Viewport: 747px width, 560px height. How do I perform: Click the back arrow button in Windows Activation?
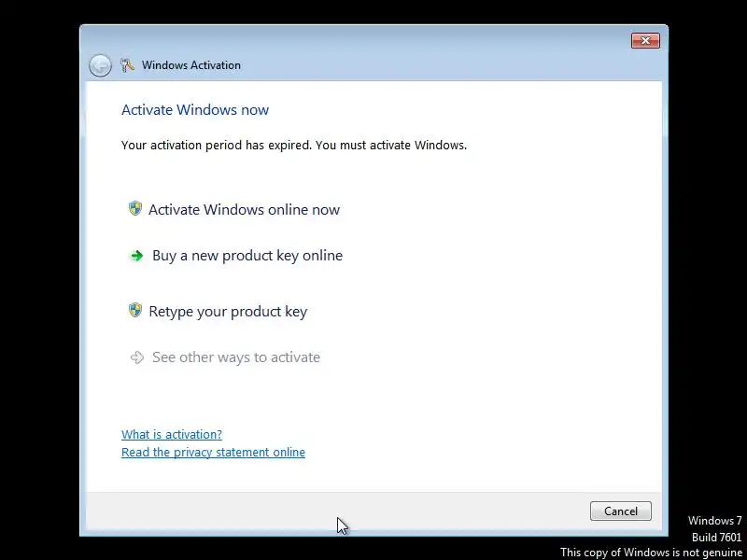point(100,65)
